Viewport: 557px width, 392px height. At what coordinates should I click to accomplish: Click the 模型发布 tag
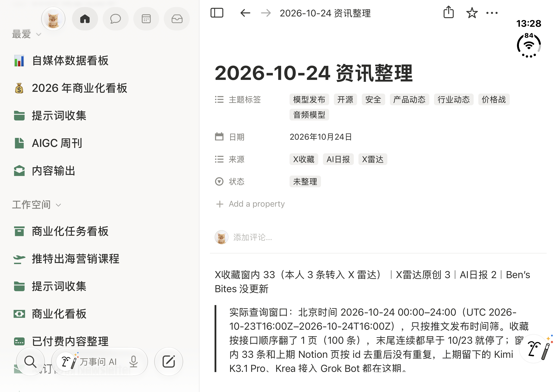(309, 100)
